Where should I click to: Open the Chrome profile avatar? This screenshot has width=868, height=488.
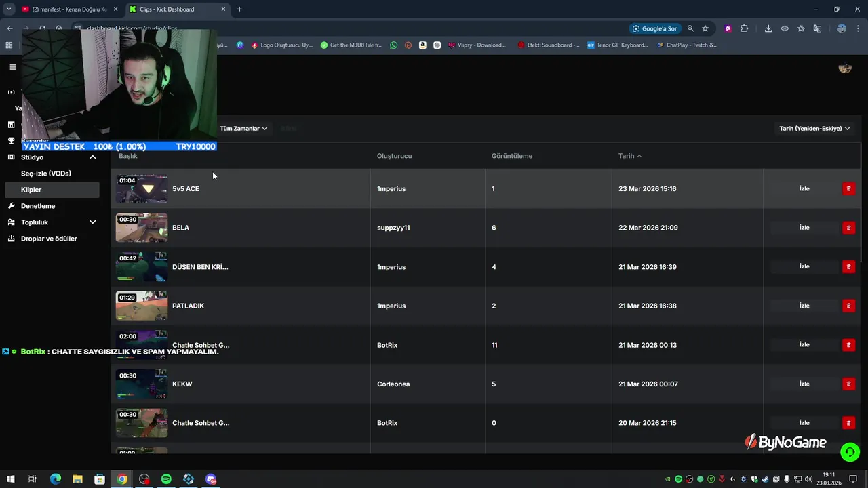pos(842,28)
